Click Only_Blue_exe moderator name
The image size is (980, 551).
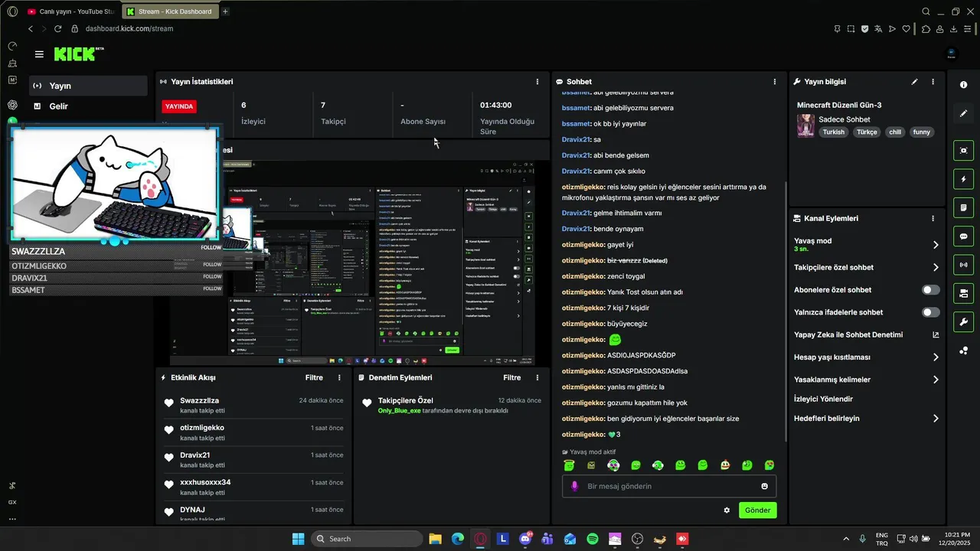tap(399, 410)
